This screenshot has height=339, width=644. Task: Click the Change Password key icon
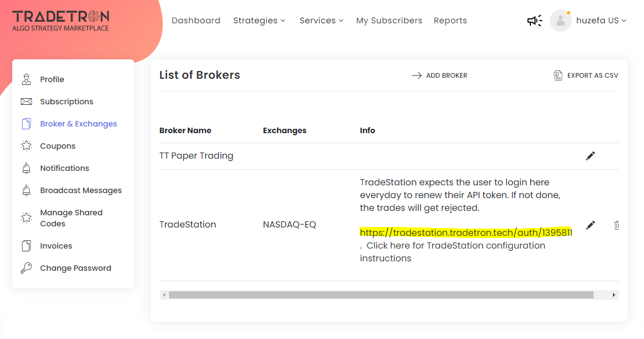point(26,268)
